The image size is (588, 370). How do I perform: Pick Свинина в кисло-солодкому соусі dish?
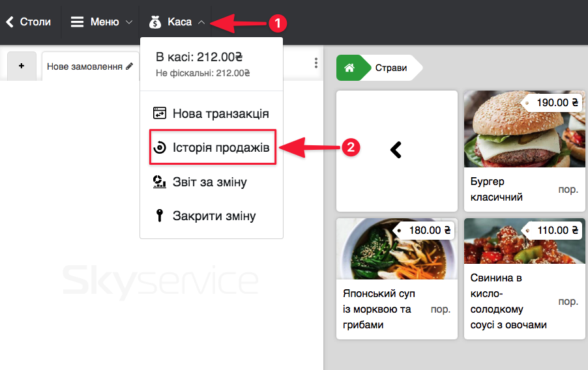click(524, 279)
